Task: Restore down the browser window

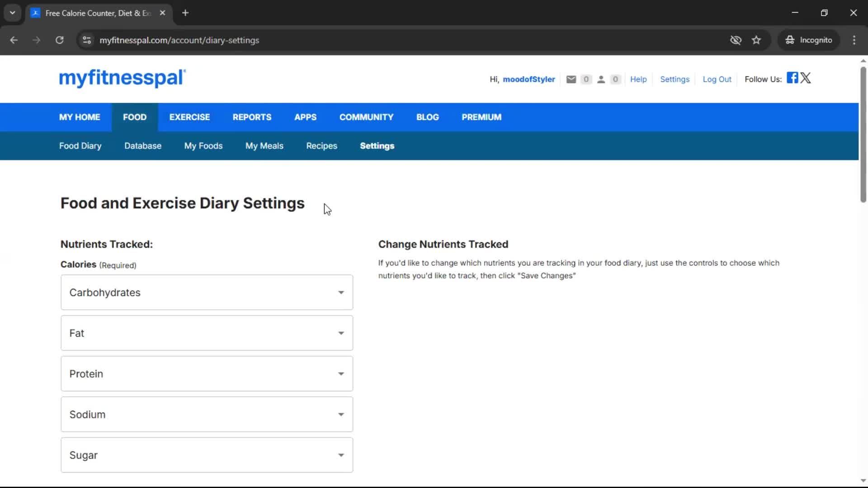Action: coord(824,13)
